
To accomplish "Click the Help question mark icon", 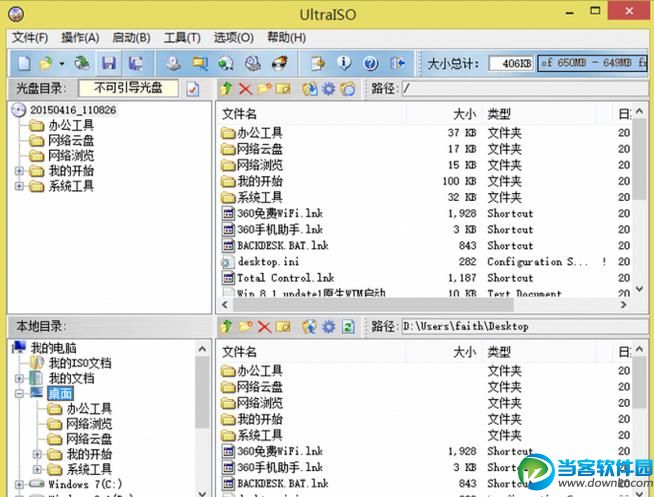I will point(371,63).
